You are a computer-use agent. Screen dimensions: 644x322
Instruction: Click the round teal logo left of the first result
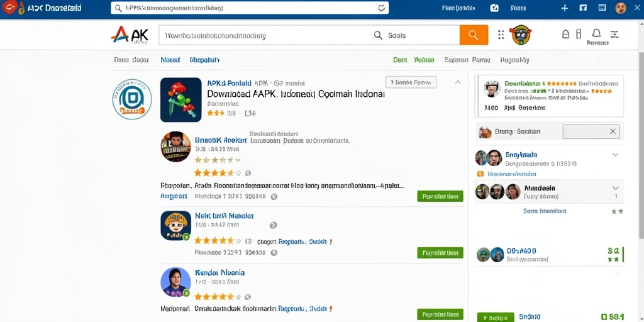[132, 99]
